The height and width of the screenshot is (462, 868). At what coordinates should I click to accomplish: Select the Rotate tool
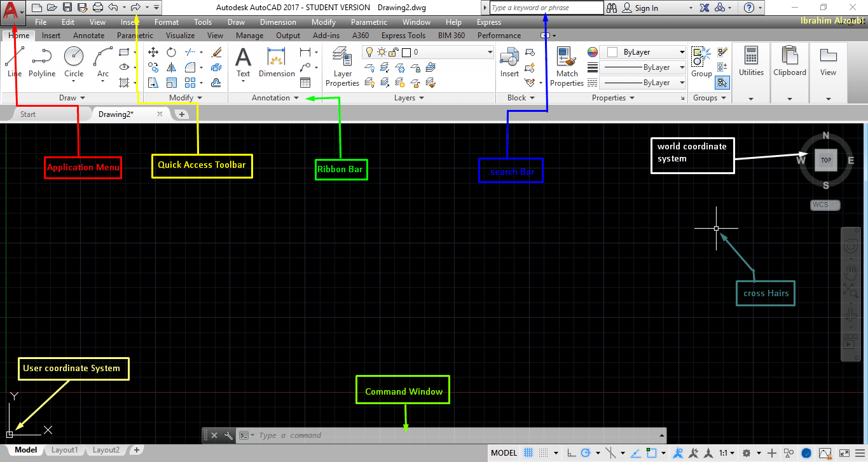point(171,52)
